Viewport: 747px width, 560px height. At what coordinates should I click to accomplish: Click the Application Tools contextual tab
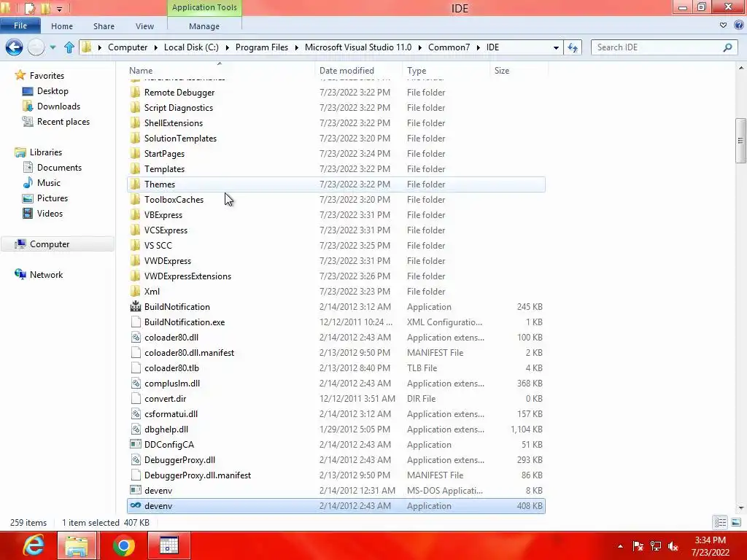coord(204,7)
